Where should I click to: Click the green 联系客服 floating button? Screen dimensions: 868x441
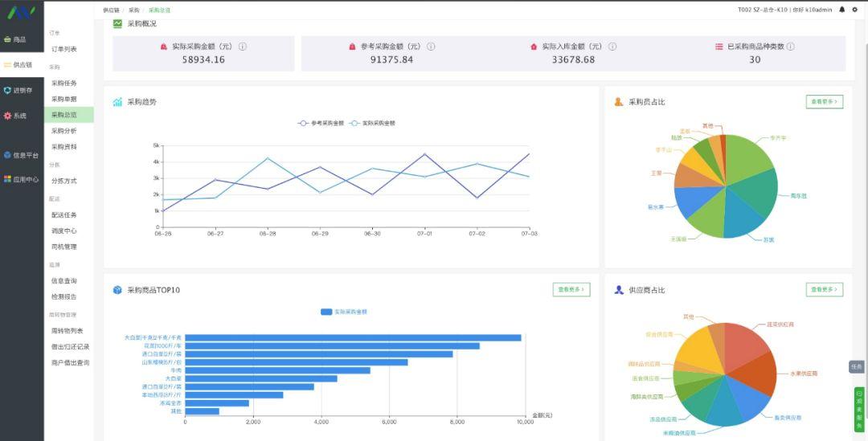pyautogui.click(x=858, y=410)
